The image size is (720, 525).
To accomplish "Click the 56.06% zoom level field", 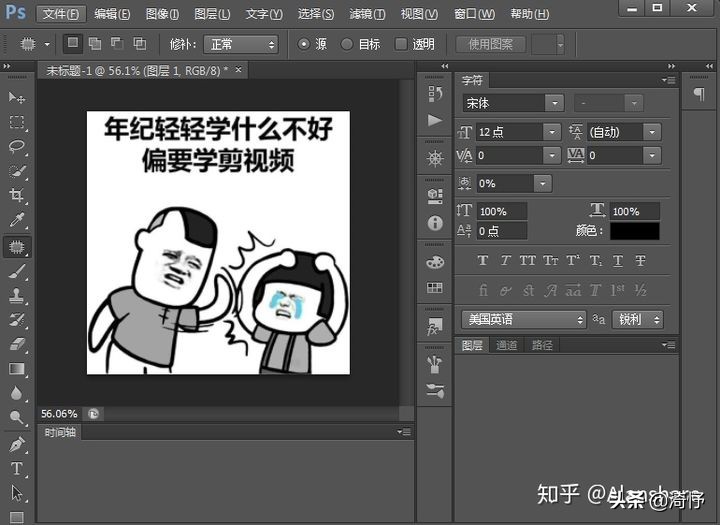I will [59, 414].
